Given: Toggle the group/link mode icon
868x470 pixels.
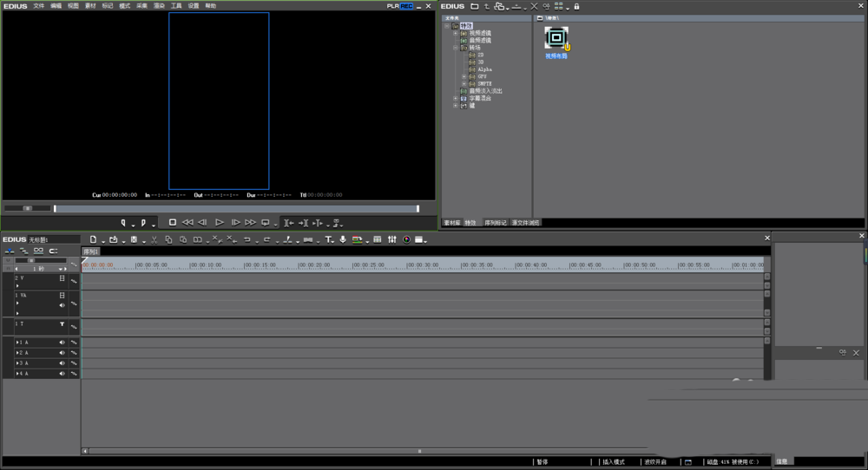Looking at the screenshot, I should [x=38, y=251].
